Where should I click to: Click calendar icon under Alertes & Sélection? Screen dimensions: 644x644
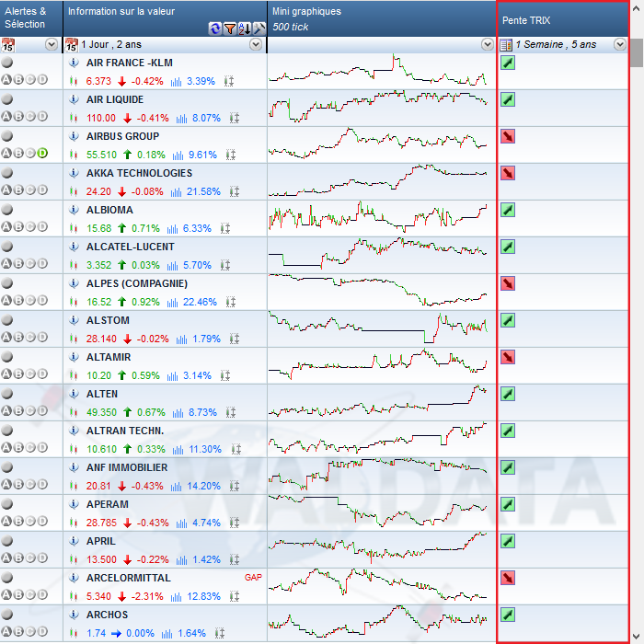point(7,45)
